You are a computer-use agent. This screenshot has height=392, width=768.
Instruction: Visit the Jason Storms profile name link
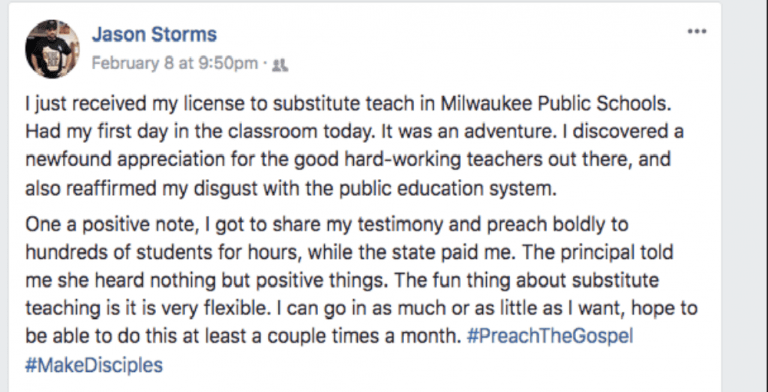tap(154, 35)
